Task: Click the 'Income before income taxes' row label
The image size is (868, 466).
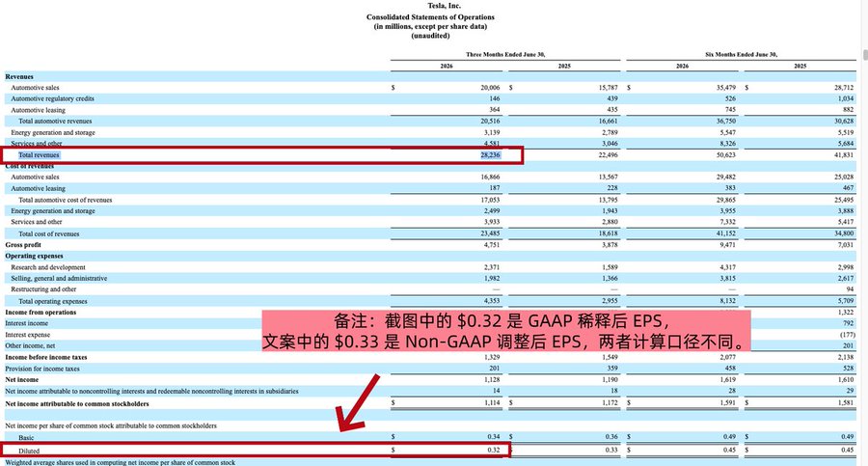Action: [x=46, y=357]
